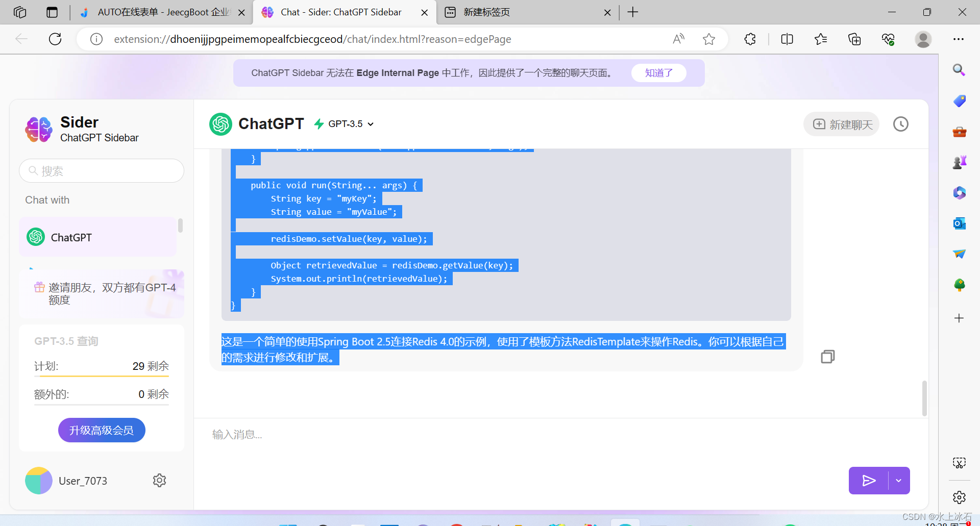Click the Chat with list scrollbar
Screen dimensions: 980x526
click(180, 225)
